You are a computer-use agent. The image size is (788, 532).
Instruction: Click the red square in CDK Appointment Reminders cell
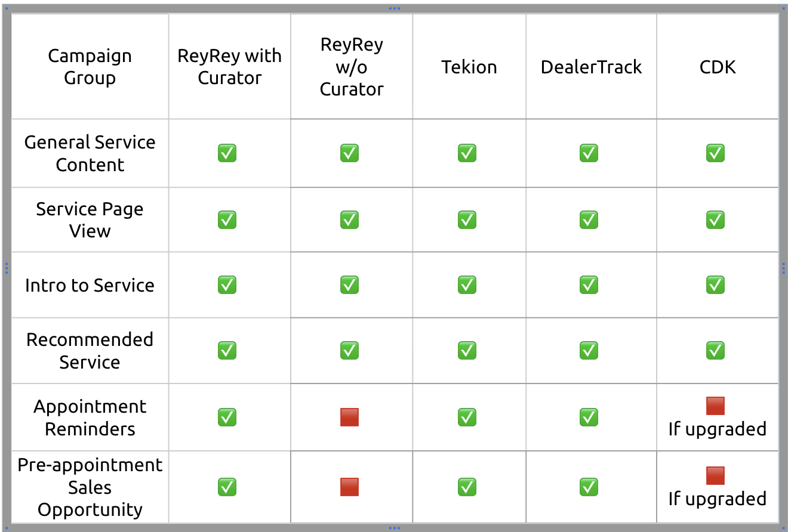(x=715, y=406)
